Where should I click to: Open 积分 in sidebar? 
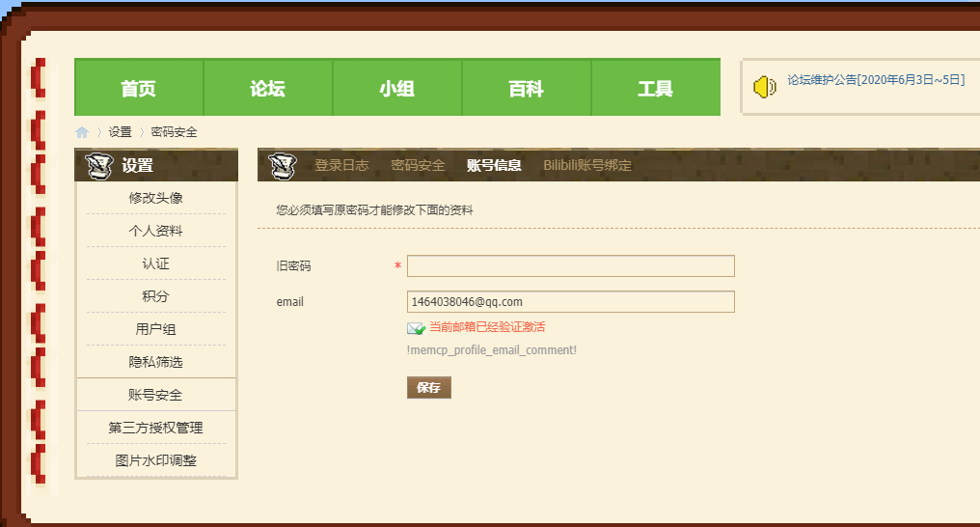point(155,296)
